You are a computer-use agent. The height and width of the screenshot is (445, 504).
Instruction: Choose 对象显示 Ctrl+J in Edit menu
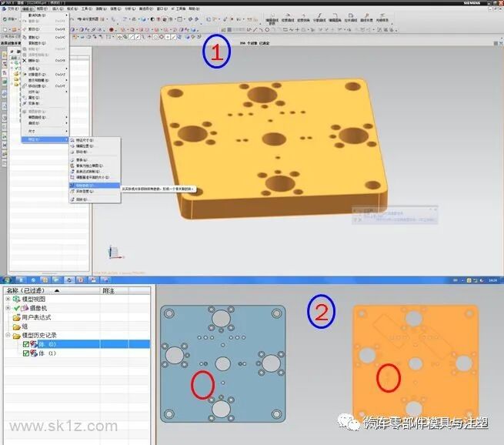pyautogui.click(x=45, y=74)
